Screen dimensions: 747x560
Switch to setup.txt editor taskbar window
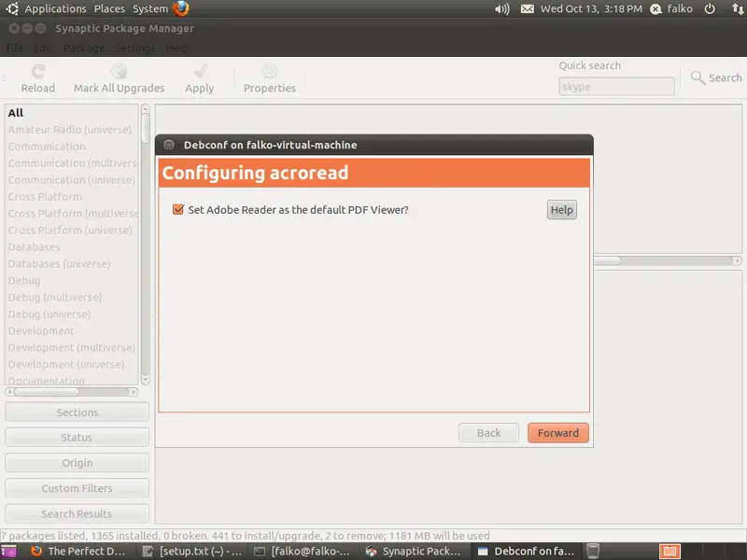pos(192,552)
